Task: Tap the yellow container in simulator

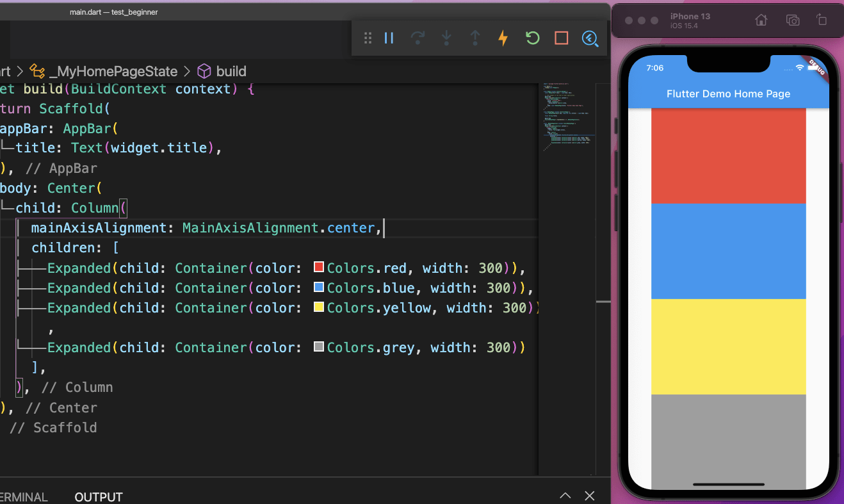Action: 728,346
